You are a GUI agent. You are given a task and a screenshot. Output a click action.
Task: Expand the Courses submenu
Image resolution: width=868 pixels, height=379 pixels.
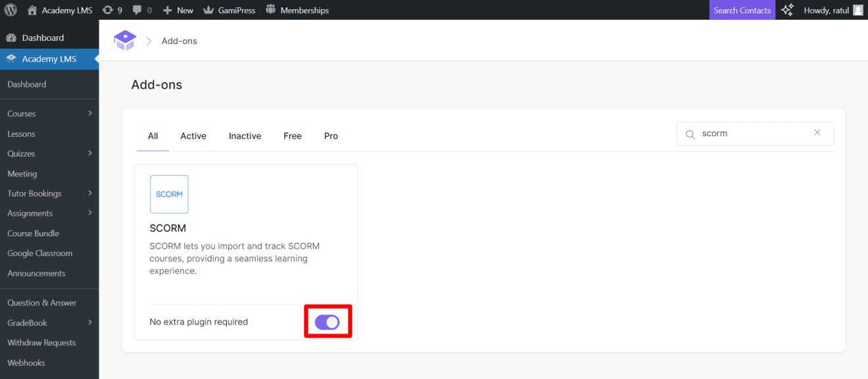(90, 113)
